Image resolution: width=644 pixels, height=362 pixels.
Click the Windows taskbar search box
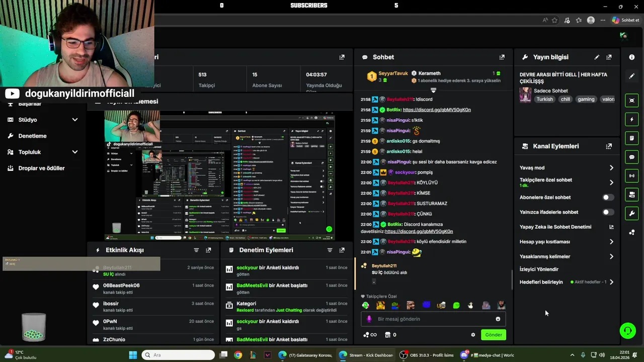(178, 355)
